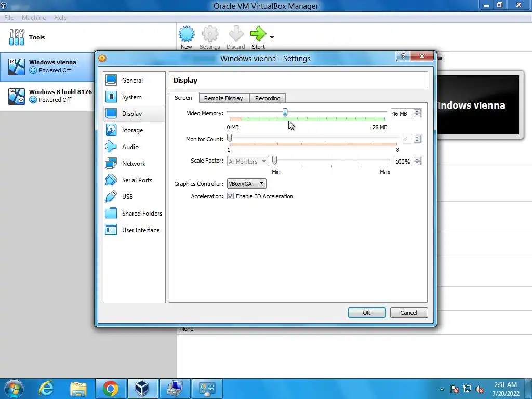Decrease Monitor Count with spinner down arrow

coord(417,141)
